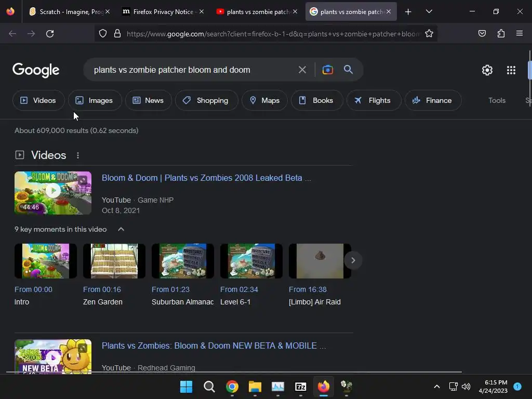
Task: Open Windows taskbar Search
Action: (209, 387)
